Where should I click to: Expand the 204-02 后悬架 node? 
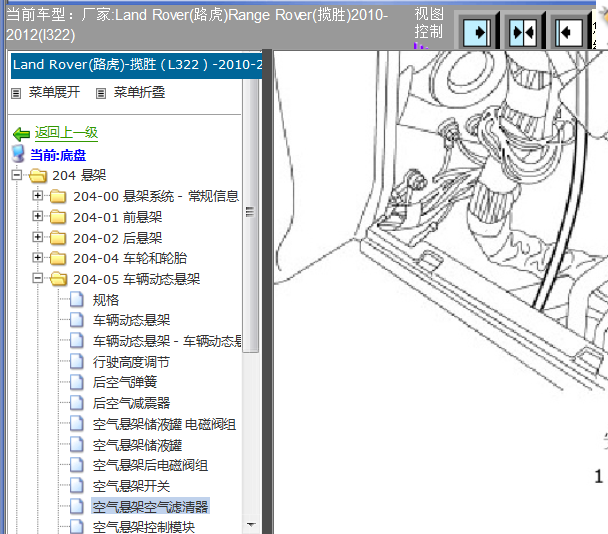point(38,237)
